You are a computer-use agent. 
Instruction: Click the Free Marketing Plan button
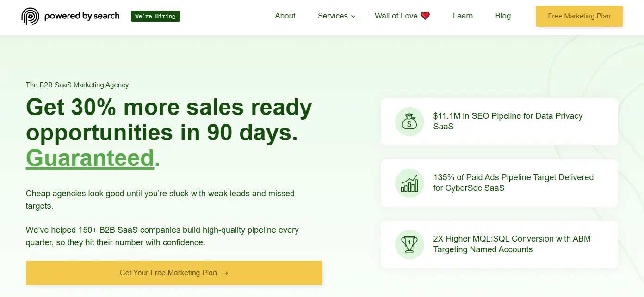click(579, 16)
